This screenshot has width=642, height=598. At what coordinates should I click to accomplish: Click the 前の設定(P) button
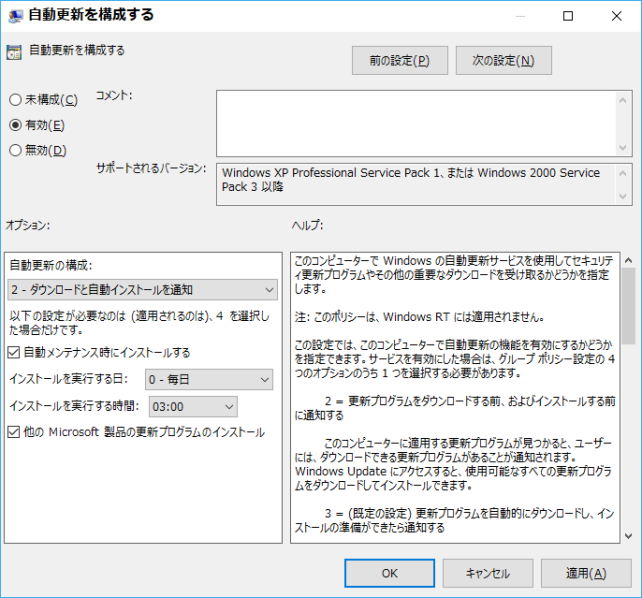tap(400, 61)
